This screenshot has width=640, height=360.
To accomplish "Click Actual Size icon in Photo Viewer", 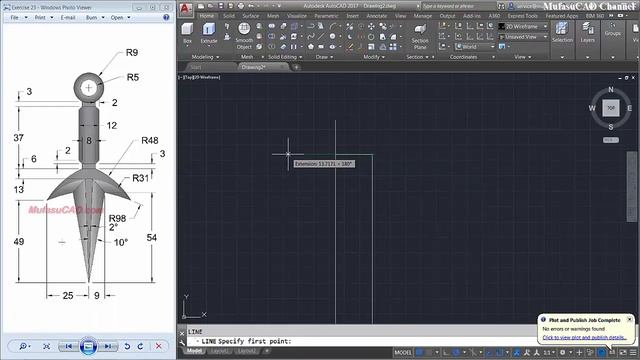I will coord(47,346).
